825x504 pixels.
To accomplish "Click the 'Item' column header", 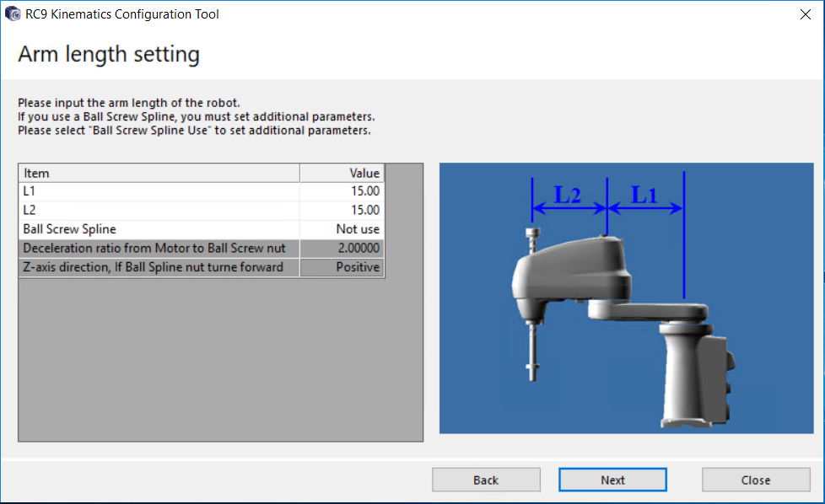I will [159, 173].
